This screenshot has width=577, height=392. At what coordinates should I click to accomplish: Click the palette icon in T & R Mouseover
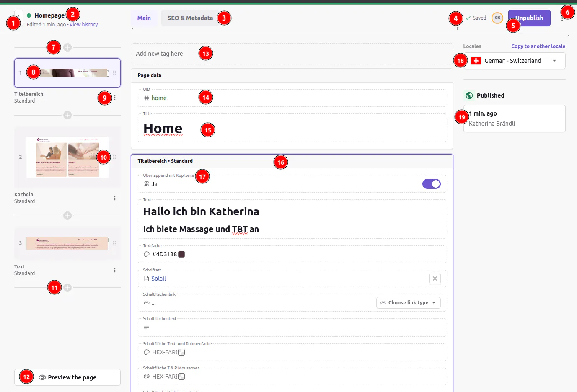(x=147, y=377)
